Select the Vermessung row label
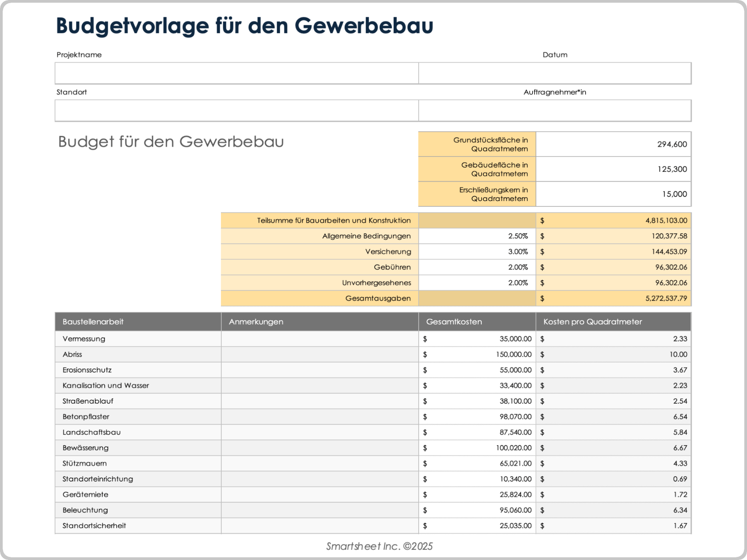The height and width of the screenshot is (560, 747). (x=84, y=339)
